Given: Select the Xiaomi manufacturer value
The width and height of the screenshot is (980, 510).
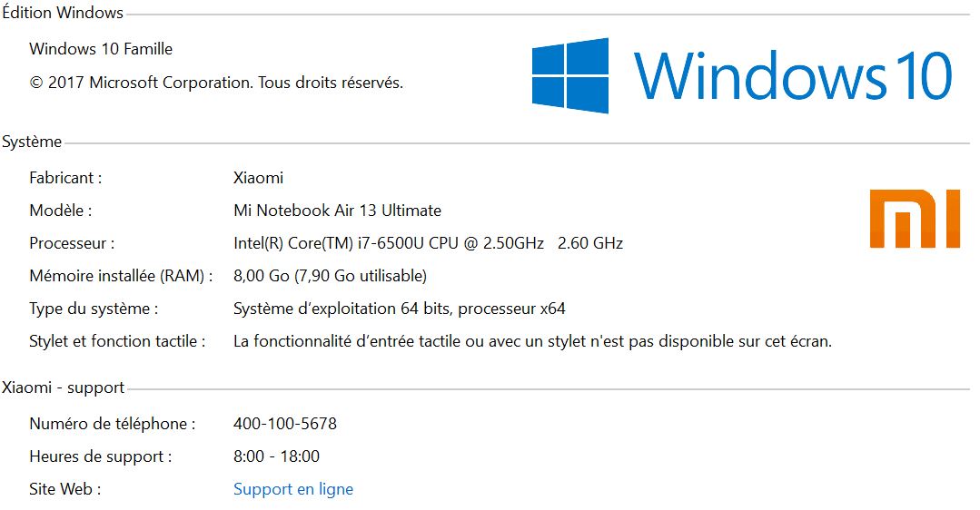Looking at the screenshot, I should click(x=258, y=178).
